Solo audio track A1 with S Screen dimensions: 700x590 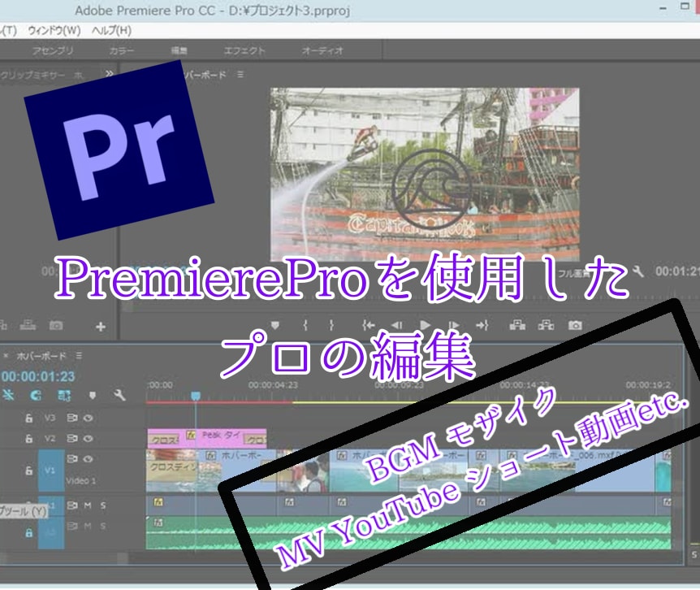(103, 505)
